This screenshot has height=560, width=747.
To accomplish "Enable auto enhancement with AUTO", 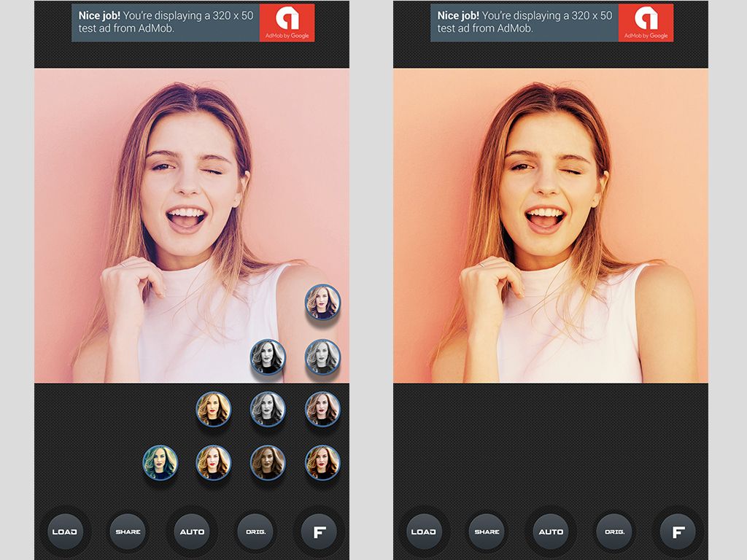I will coord(192,532).
